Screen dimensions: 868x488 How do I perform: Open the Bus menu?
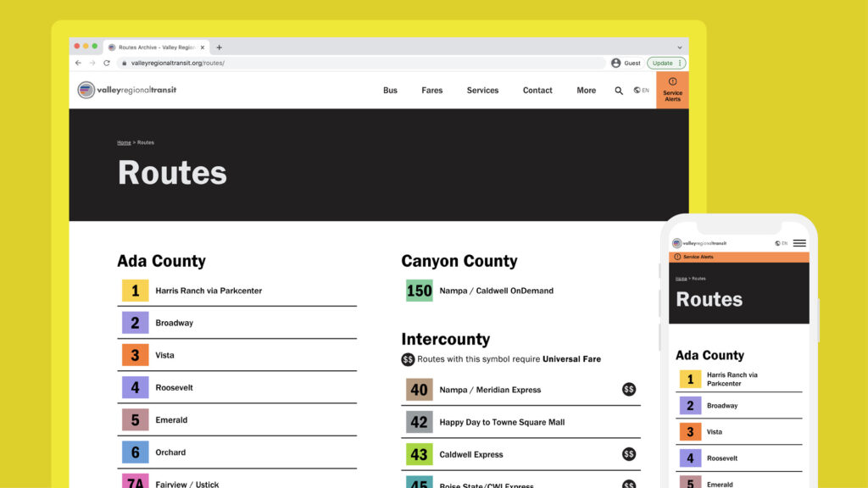tap(390, 90)
